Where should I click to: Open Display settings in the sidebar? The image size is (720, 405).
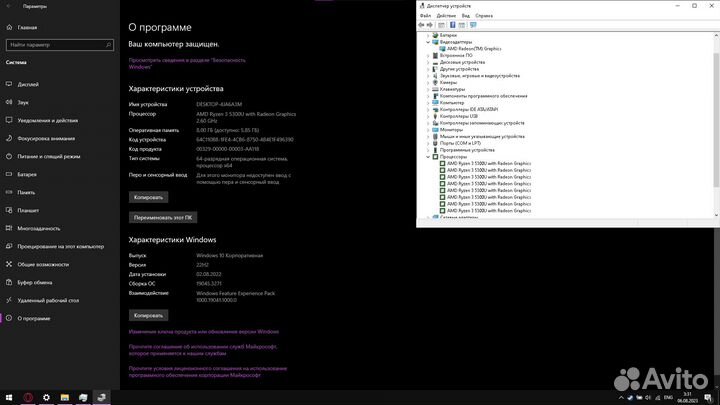pyautogui.click(x=28, y=84)
